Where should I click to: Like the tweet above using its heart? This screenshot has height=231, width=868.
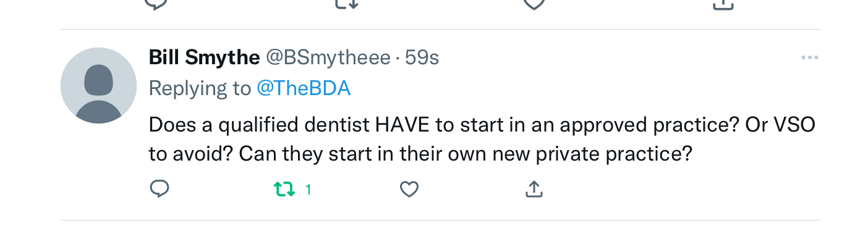[533, 4]
